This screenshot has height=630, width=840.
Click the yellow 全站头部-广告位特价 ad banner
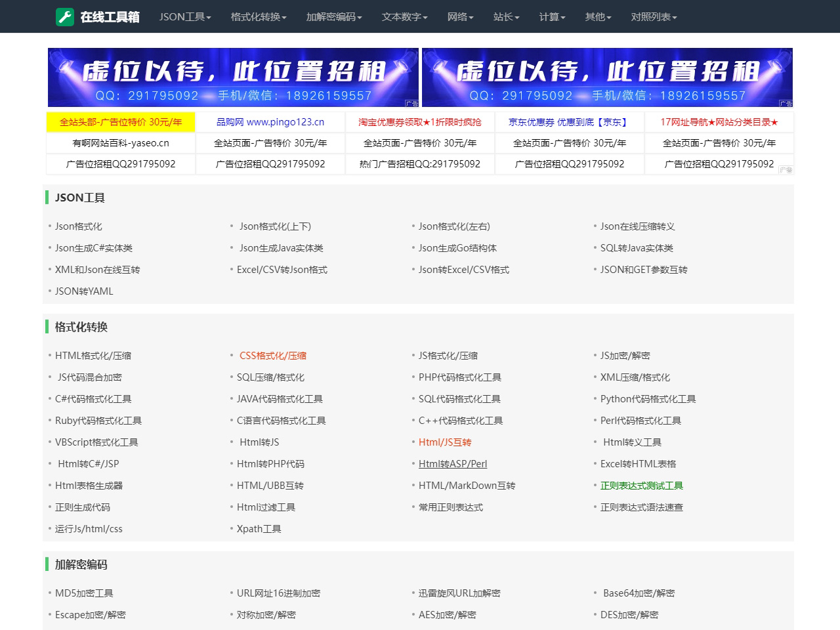[x=120, y=121]
